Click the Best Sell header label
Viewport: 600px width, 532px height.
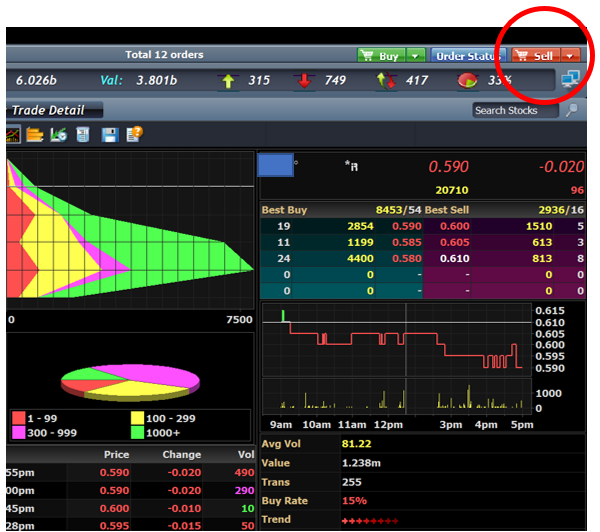[x=447, y=210]
